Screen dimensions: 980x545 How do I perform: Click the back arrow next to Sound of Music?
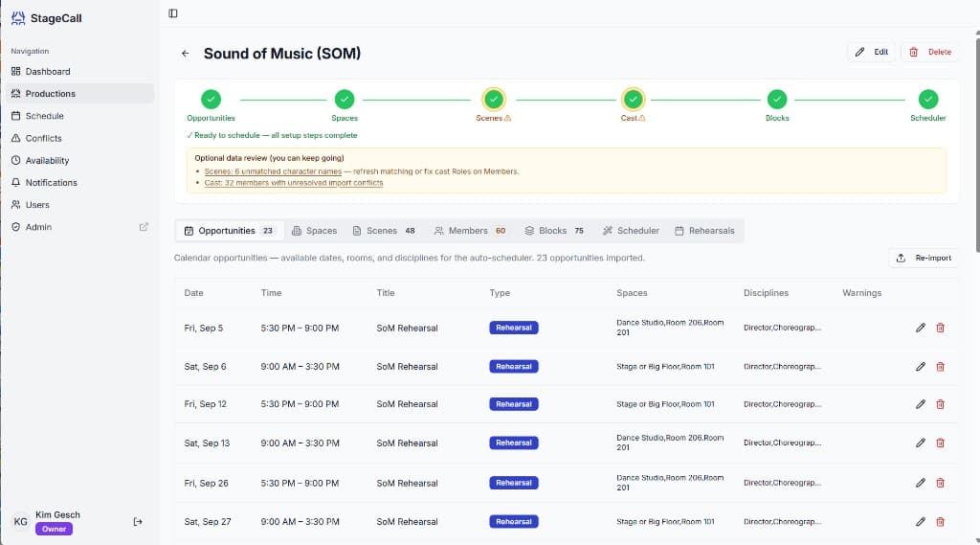185,54
